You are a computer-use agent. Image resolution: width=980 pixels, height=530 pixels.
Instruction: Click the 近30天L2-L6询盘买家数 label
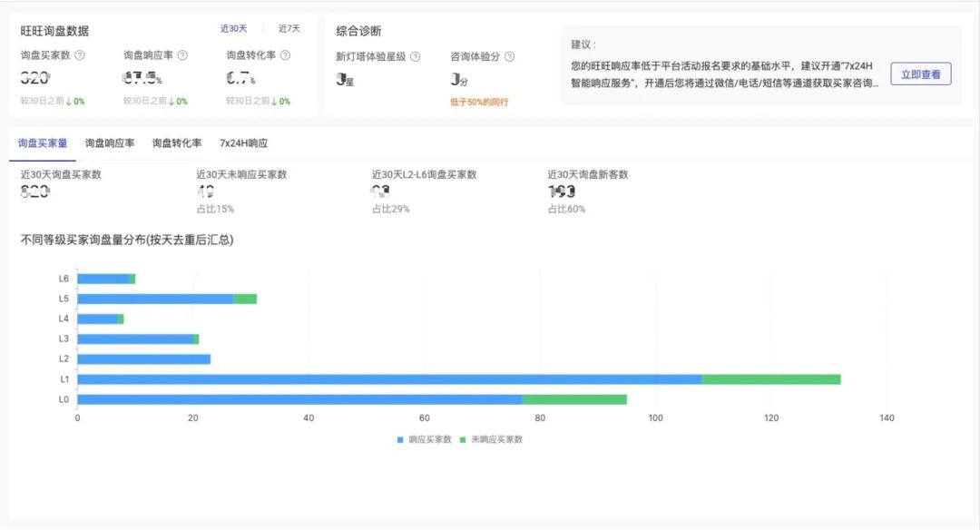[x=425, y=174]
